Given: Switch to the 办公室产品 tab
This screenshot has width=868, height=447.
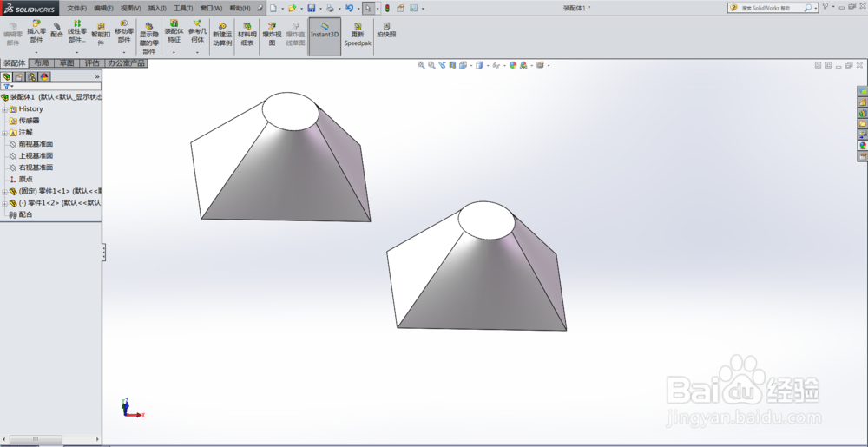Looking at the screenshot, I should pos(126,63).
